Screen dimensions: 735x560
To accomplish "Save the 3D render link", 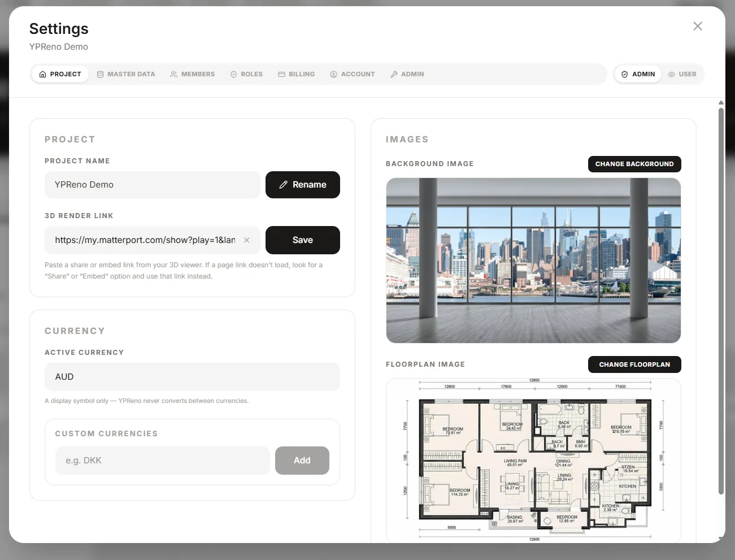I will [303, 240].
